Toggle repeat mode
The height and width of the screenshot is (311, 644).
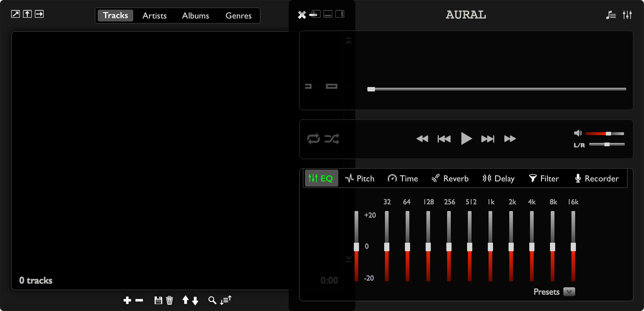313,139
